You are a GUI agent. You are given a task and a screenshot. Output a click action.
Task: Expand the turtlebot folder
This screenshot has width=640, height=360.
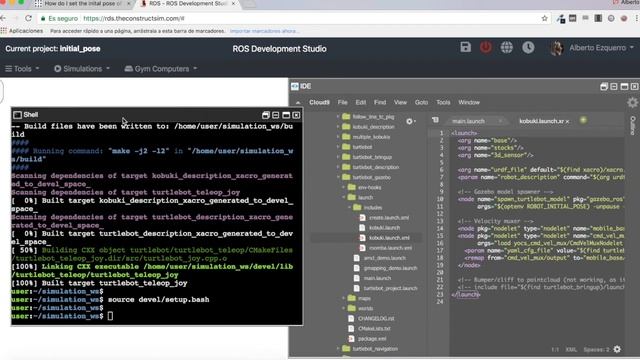point(338,147)
